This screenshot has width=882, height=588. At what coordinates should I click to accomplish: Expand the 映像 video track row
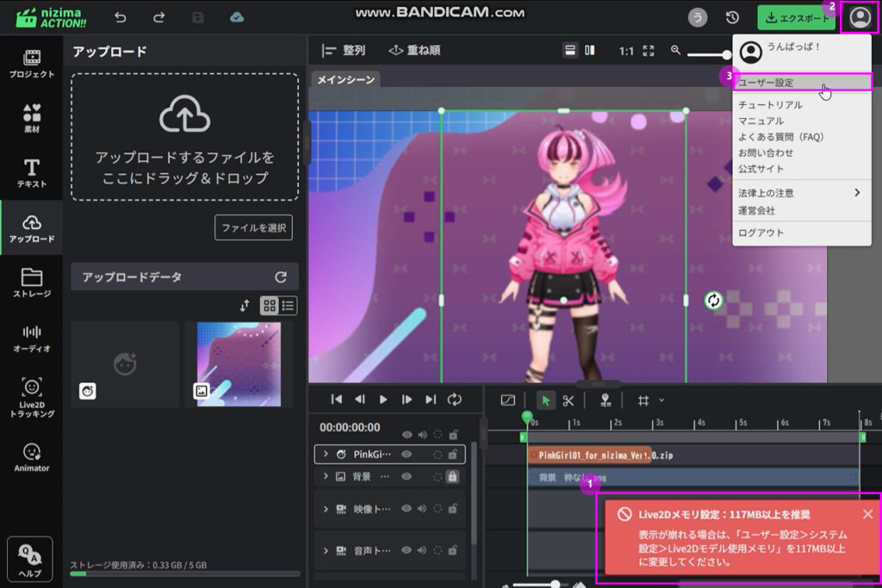click(326, 509)
